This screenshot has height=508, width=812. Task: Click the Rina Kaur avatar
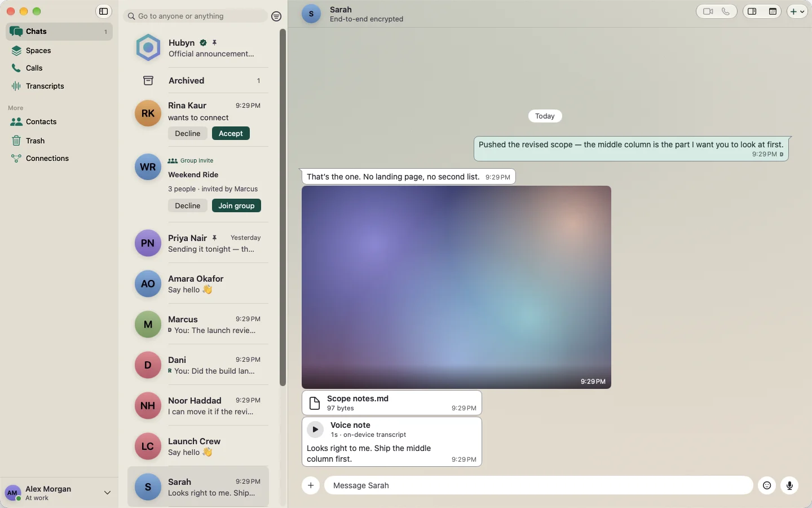(x=148, y=113)
